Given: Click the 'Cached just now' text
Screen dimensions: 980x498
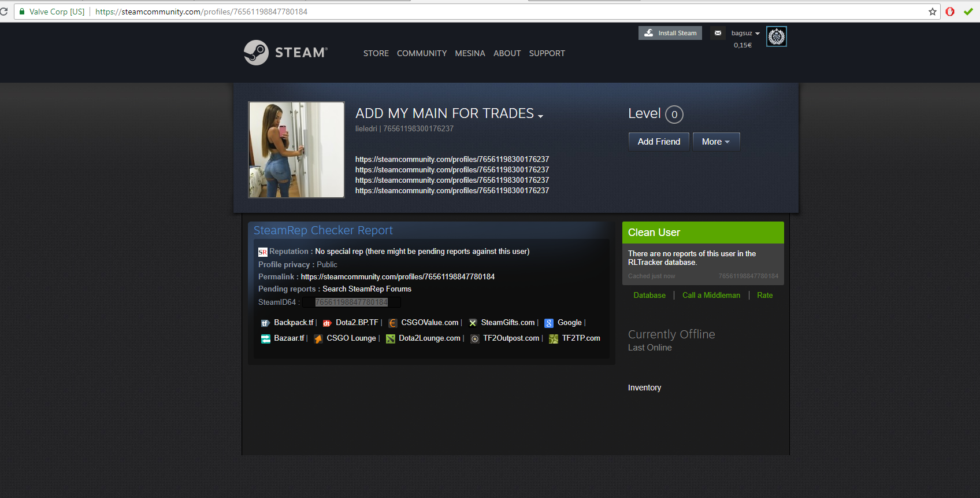Looking at the screenshot, I should point(651,276).
